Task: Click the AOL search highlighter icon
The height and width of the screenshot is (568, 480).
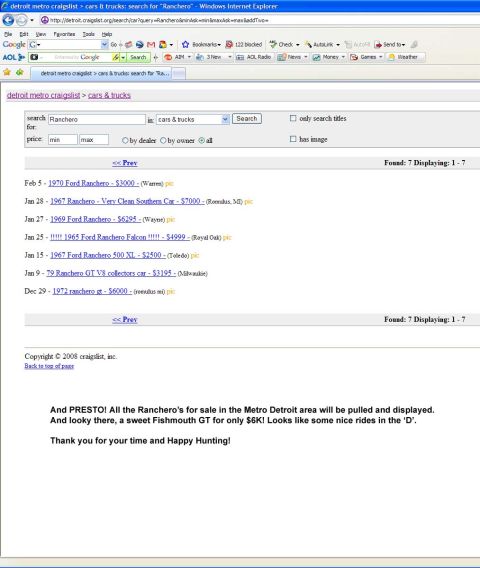Action: pyautogui.click(x=116, y=57)
